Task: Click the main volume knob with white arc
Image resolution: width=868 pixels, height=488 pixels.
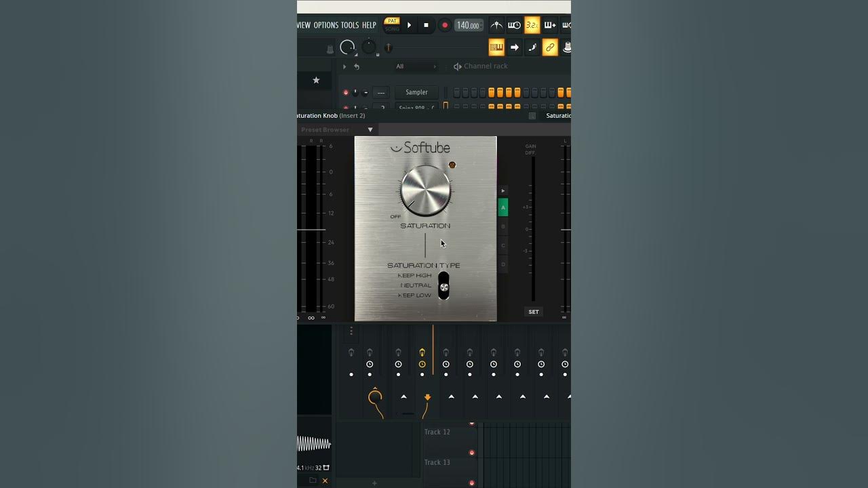Action: click(x=347, y=47)
